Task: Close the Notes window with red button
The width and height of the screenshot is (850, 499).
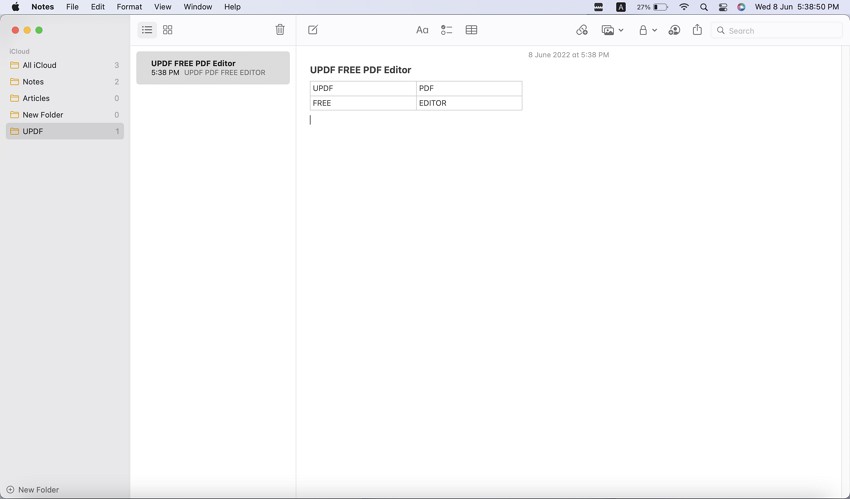Action: pos(15,30)
